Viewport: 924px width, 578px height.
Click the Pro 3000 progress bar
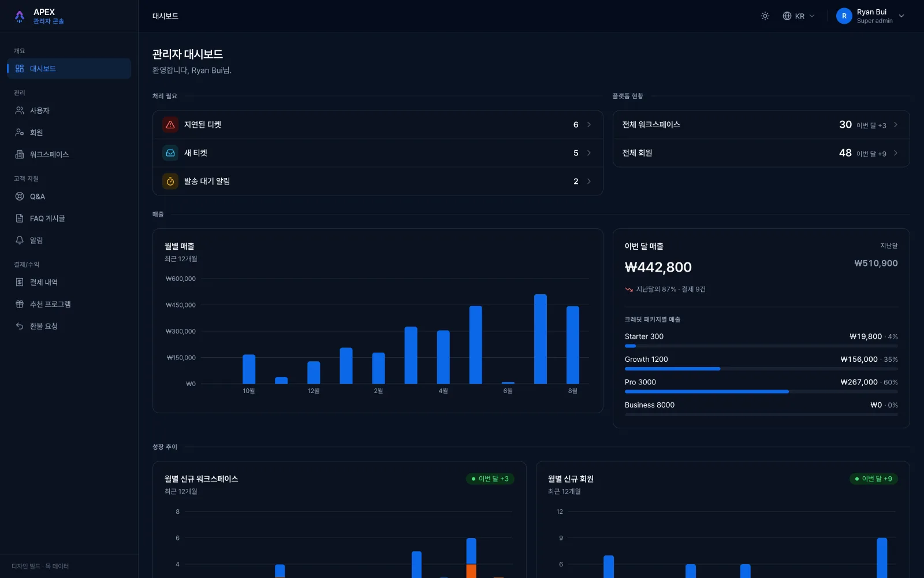click(x=761, y=392)
